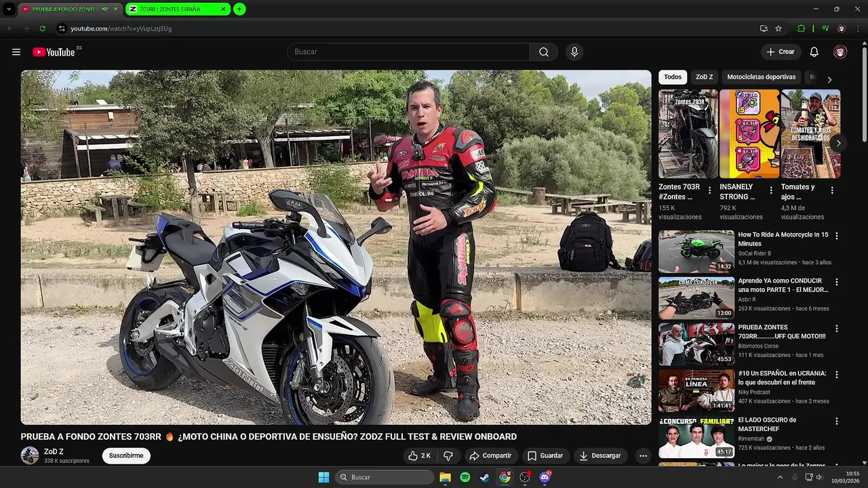View site information icon in address bar

point(62,28)
